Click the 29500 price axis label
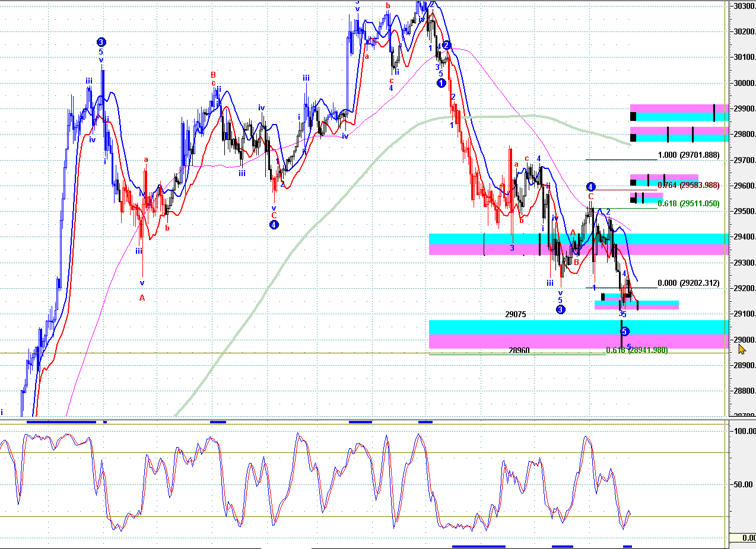 point(744,212)
